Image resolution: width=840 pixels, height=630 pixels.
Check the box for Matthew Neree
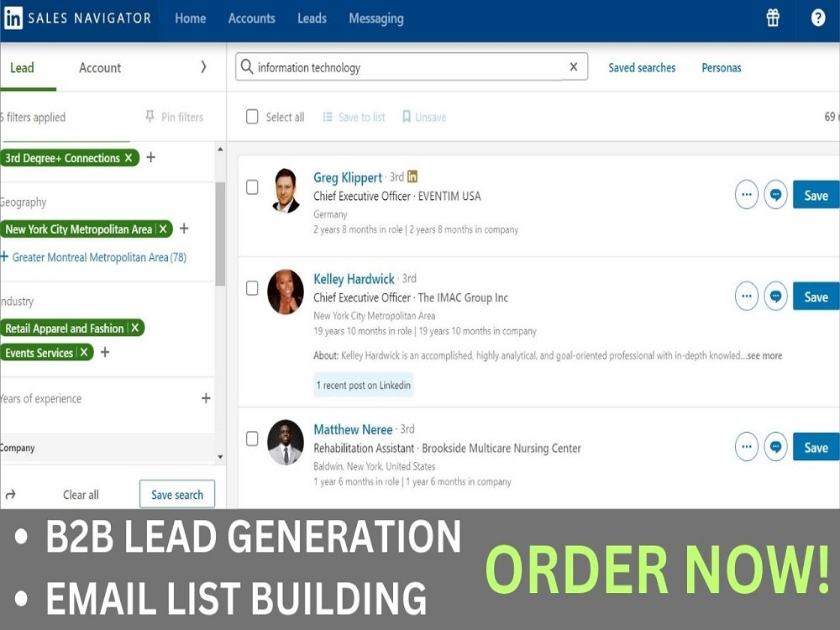[x=252, y=438]
